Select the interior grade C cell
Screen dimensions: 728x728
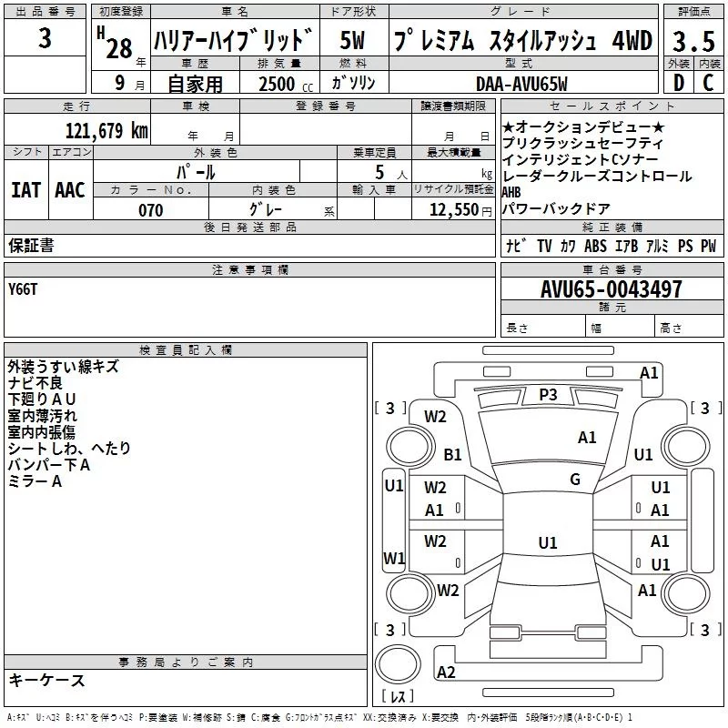click(x=707, y=83)
